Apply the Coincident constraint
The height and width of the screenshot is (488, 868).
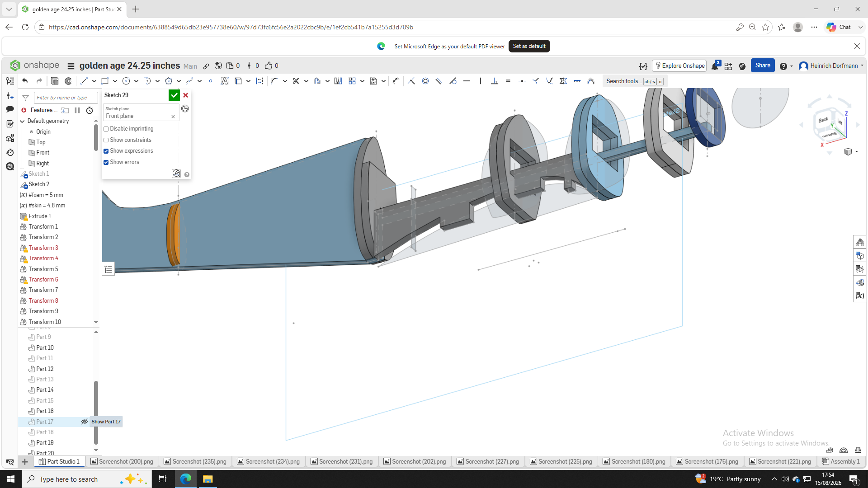tap(411, 81)
